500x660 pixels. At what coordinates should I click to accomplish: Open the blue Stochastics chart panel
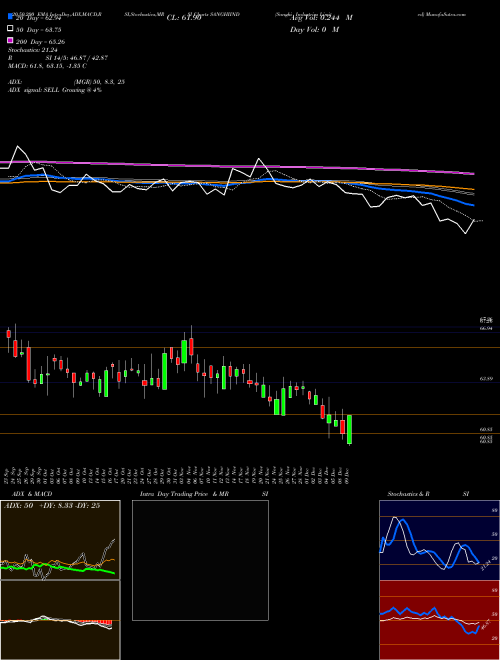pyautogui.click(x=439, y=540)
